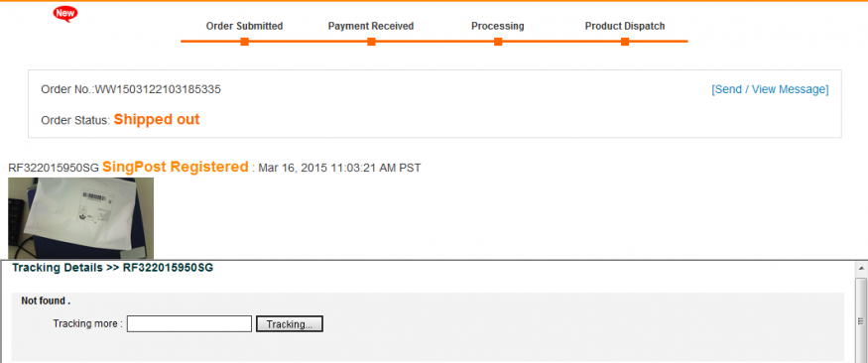
Task: Click the tracking panel scrollbar thumb
Action: tap(861, 321)
